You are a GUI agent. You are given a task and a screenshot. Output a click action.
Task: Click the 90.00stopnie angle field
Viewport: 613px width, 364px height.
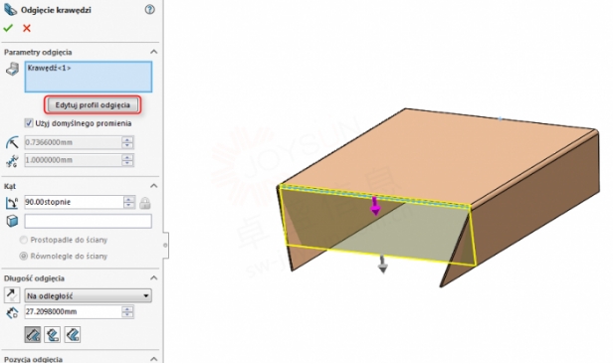(x=75, y=202)
